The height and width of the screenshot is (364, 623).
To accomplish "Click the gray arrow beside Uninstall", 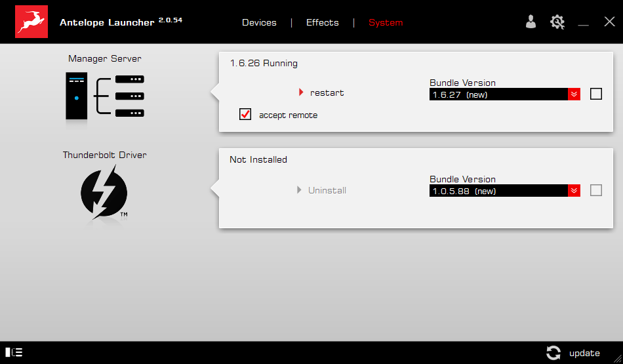I will (x=299, y=190).
